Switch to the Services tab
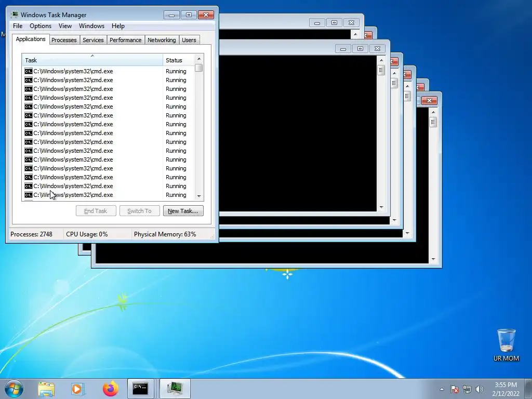The width and height of the screenshot is (532, 399). click(x=93, y=39)
